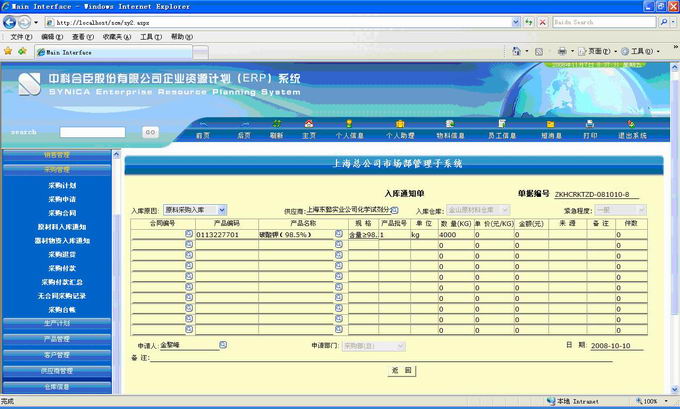The width and height of the screenshot is (680, 409).
Task: Open the recent pages arrow beside the forward button
Action: pos(36,22)
